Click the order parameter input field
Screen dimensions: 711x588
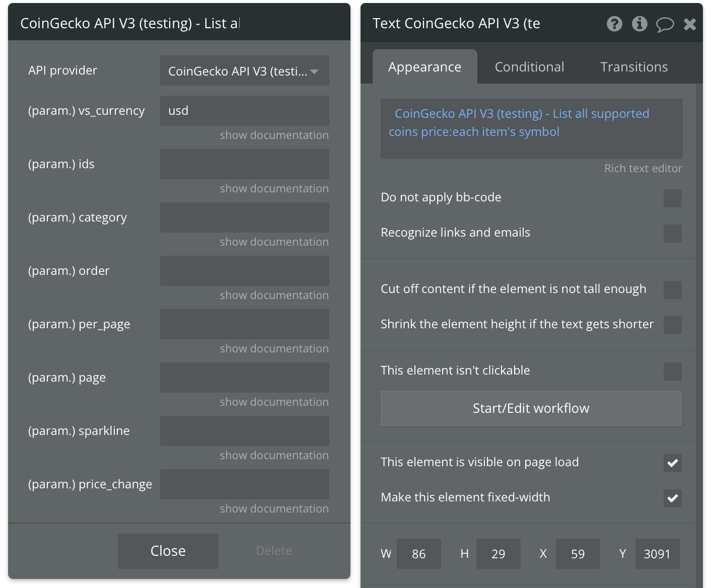(x=245, y=271)
